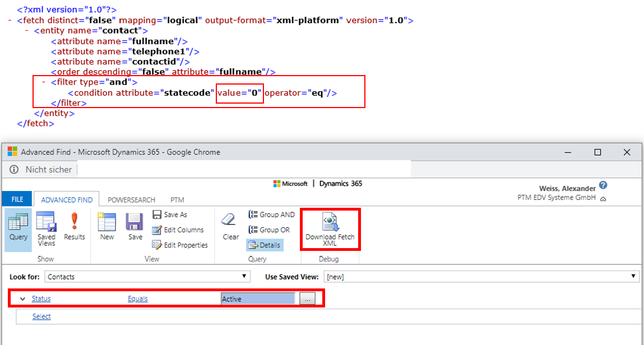Switch to POWERSEARCH tab
Viewport: 644px width, 345px height.
[x=131, y=200]
